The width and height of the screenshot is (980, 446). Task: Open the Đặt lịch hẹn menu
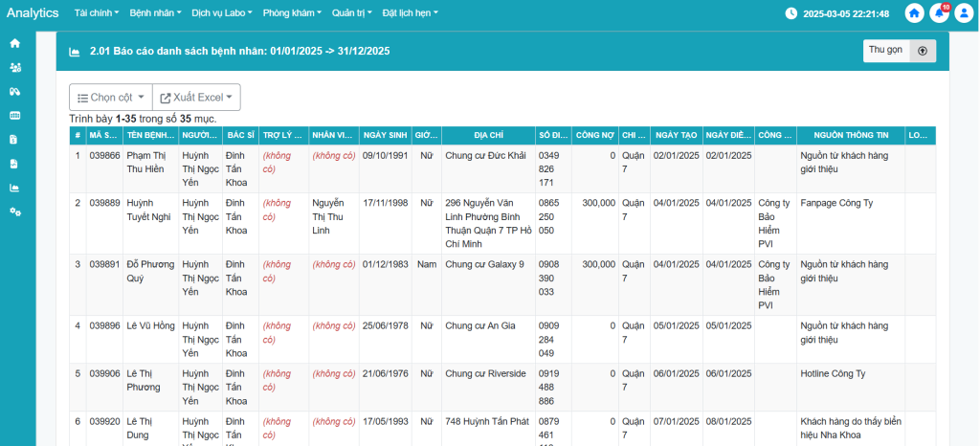point(410,13)
